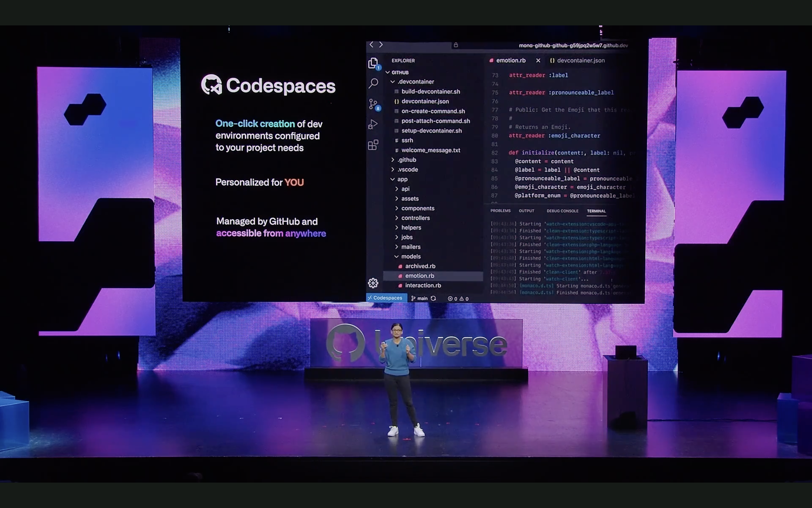812x508 pixels.
Task: Click the browser forward arrow
Action: 381,45
